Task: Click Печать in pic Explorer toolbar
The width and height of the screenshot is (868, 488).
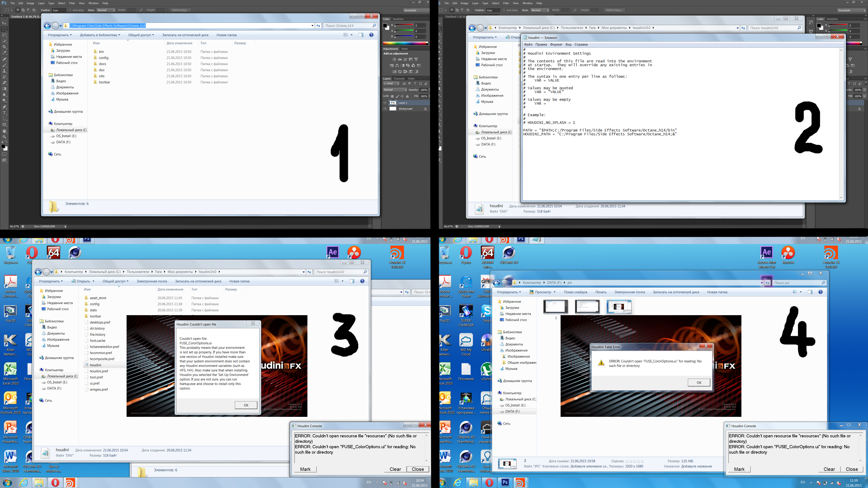Action: tap(601, 292)
